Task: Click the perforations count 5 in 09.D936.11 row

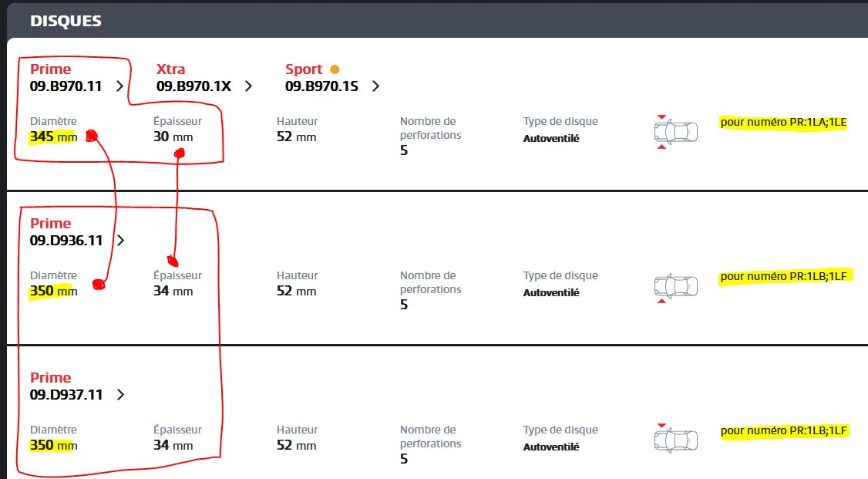Action: pos(404,305)
